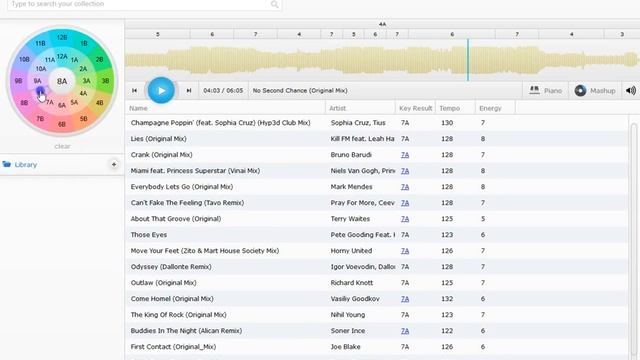This screenshot has height=360, width=640.
Task: Click No Second Chance track title
Action: 300,91
